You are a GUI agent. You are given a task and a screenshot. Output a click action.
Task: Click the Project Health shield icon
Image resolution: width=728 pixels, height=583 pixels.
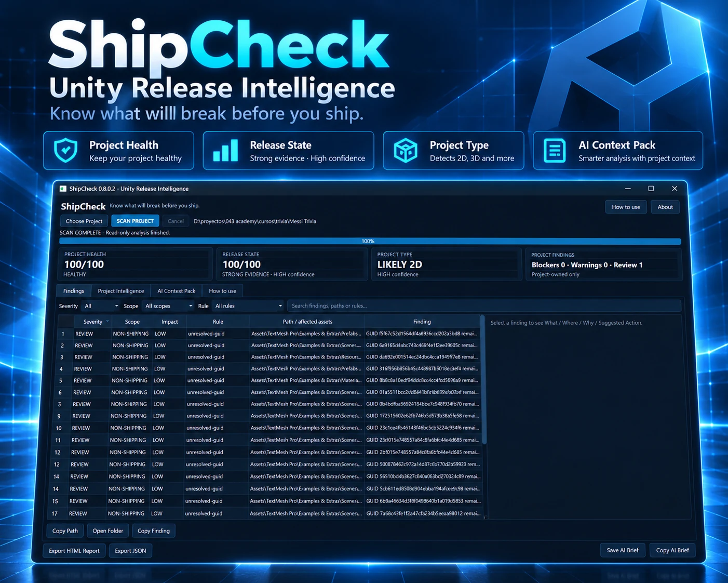66,151
